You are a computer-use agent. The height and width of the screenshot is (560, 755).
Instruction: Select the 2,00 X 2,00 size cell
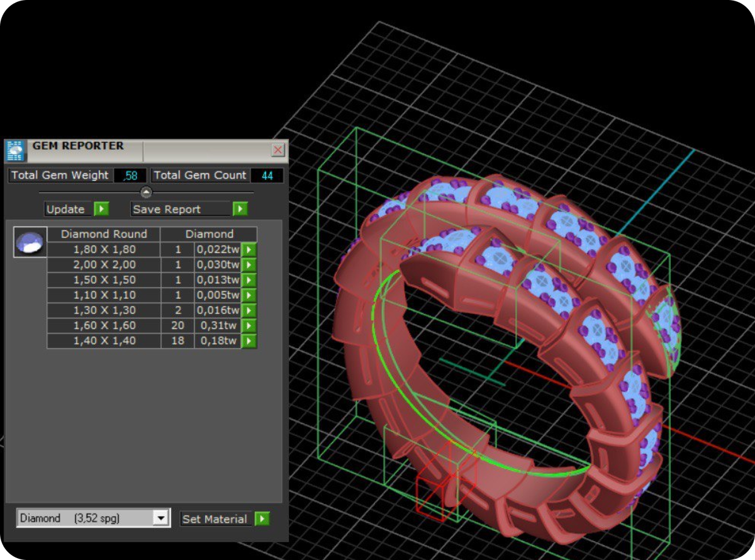(x=104, y=265)
